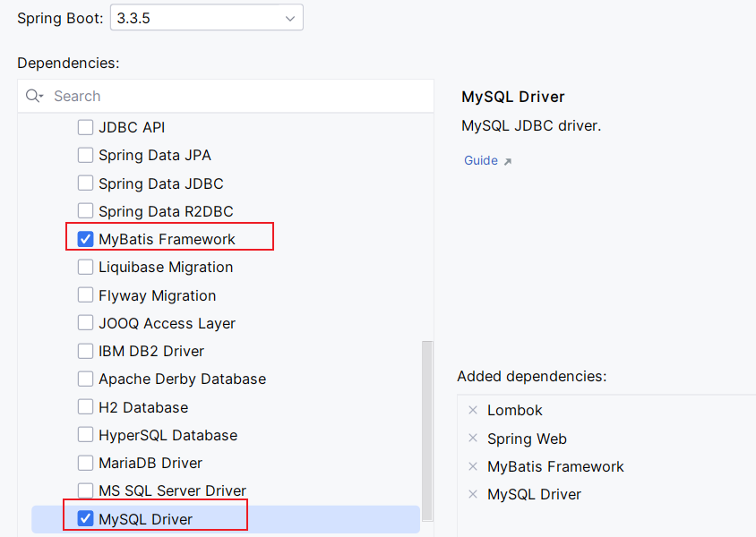Remove MySQL Driver via X icon
The width and height of the screenshot is (756, 537).
(473, 494)
